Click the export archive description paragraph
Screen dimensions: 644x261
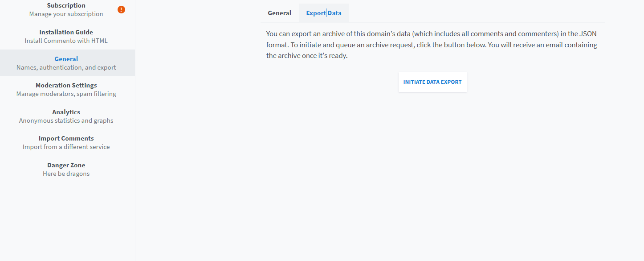pyautogui.click(x=432, y=45)
